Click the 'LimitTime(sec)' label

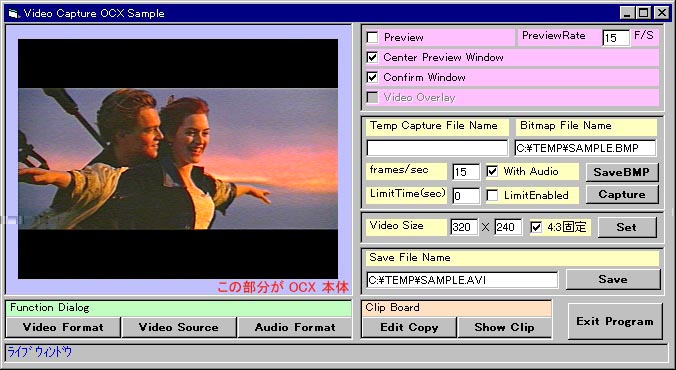(407, 194)
